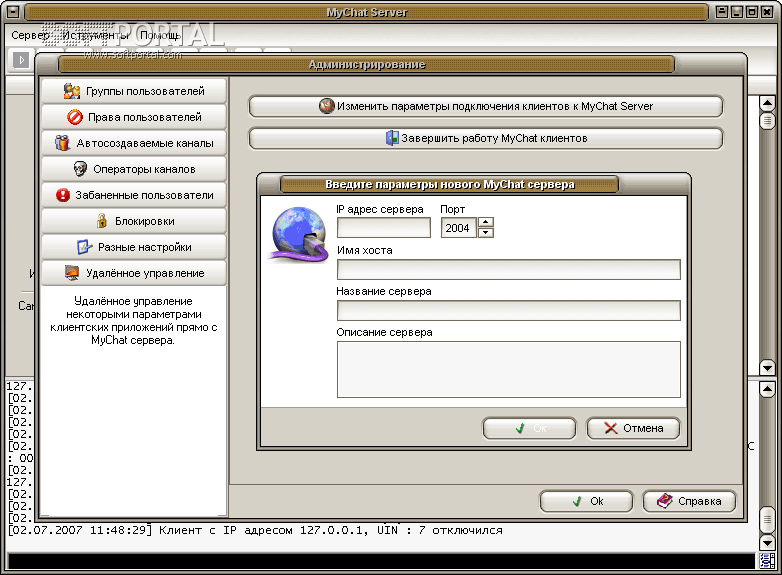Click the green checkmark on bottom Ok
782x575 pixels.
pyautogui.click(x=577, y=501)
